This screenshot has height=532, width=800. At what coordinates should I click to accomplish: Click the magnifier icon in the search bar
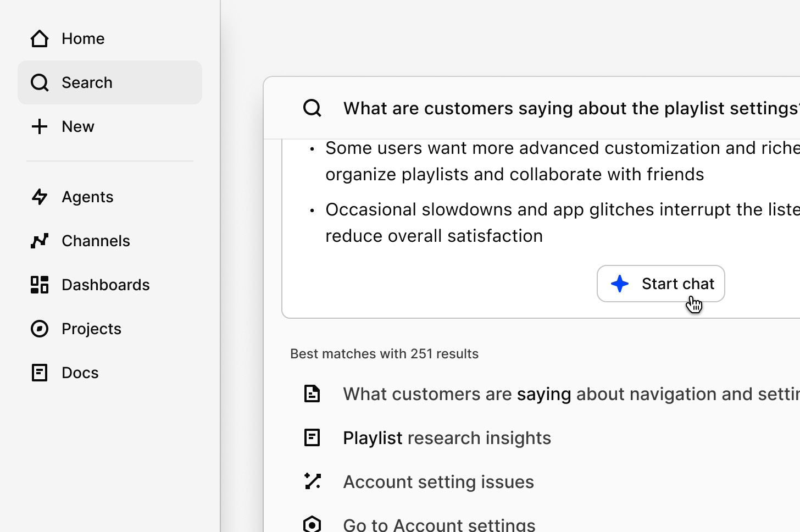tap(312, 108)
